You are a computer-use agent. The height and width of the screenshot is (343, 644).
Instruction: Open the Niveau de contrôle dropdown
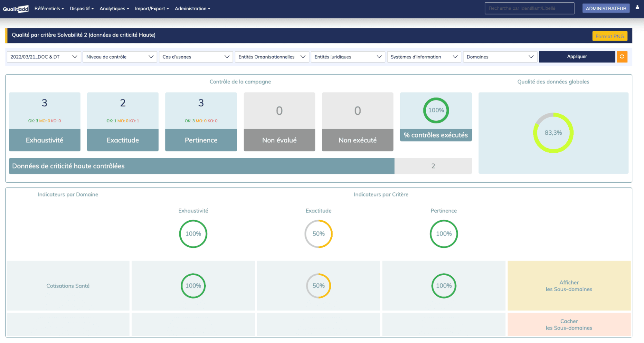[119, 57]
